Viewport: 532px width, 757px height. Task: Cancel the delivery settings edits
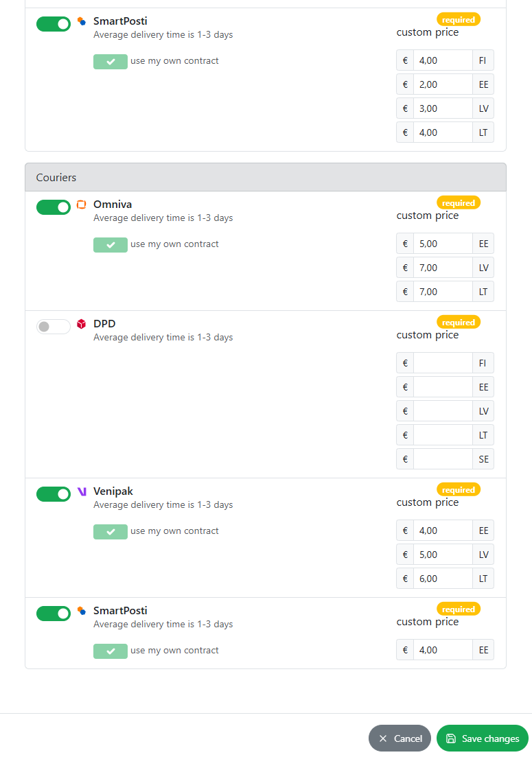tap(400, 738)
